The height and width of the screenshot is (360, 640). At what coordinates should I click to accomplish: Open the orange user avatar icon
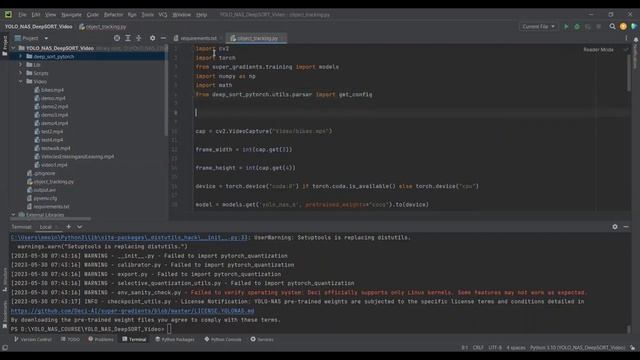(x=623, y=27)
